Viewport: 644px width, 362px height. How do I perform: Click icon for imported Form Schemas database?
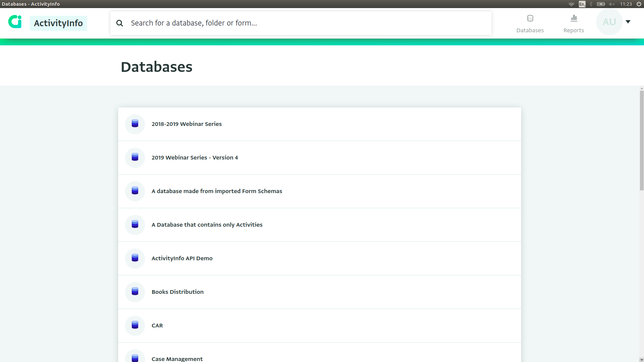(135, 191)
